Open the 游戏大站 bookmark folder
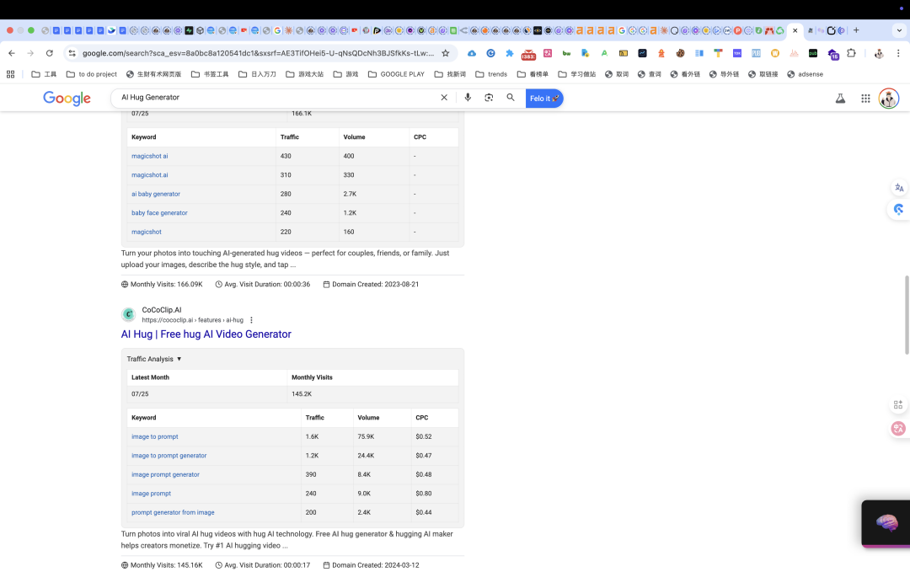 point(305,74)
